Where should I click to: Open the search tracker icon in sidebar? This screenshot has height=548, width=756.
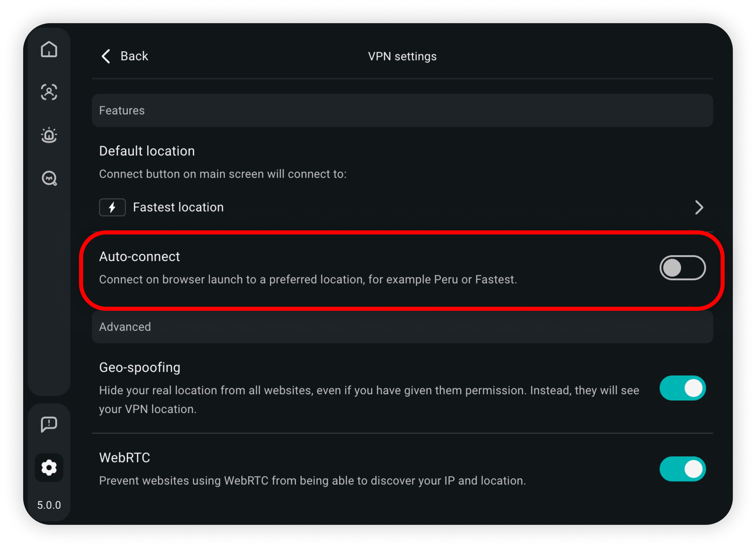tap(49, 178)
